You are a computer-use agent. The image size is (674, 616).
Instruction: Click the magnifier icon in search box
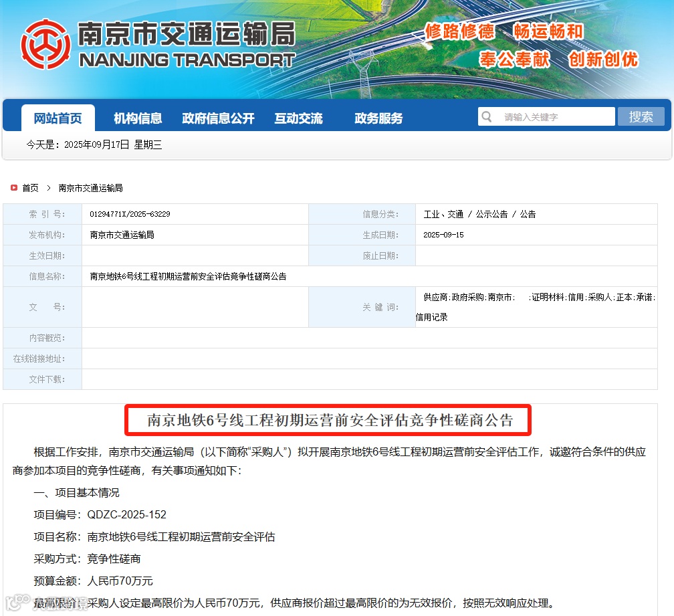[487, 116]
